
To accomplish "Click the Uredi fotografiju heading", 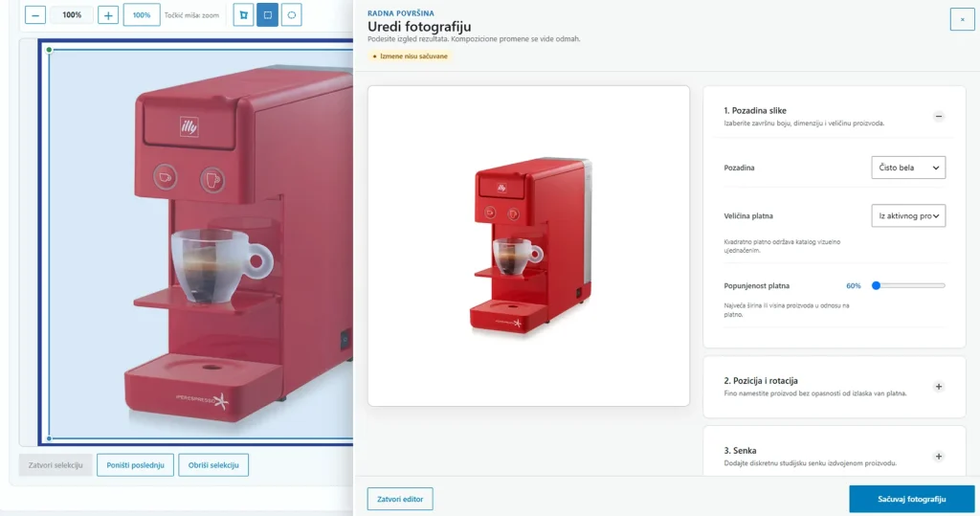I will 419,26.
